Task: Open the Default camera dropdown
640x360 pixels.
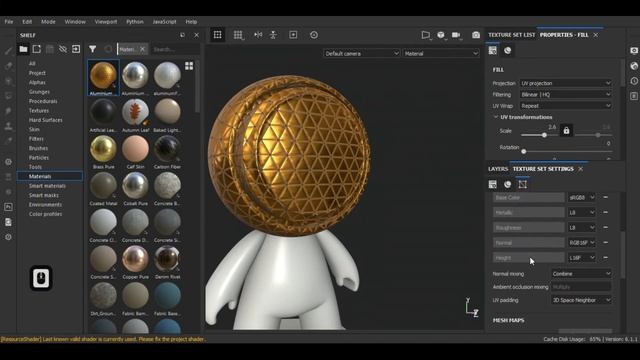Action: 361,53
